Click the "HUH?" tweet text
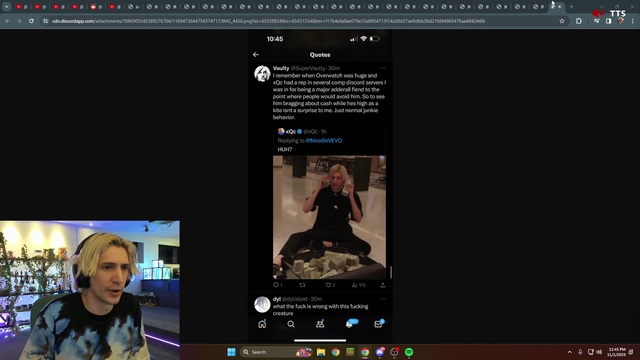The image size is (640, 360). [x=285, y=149]
